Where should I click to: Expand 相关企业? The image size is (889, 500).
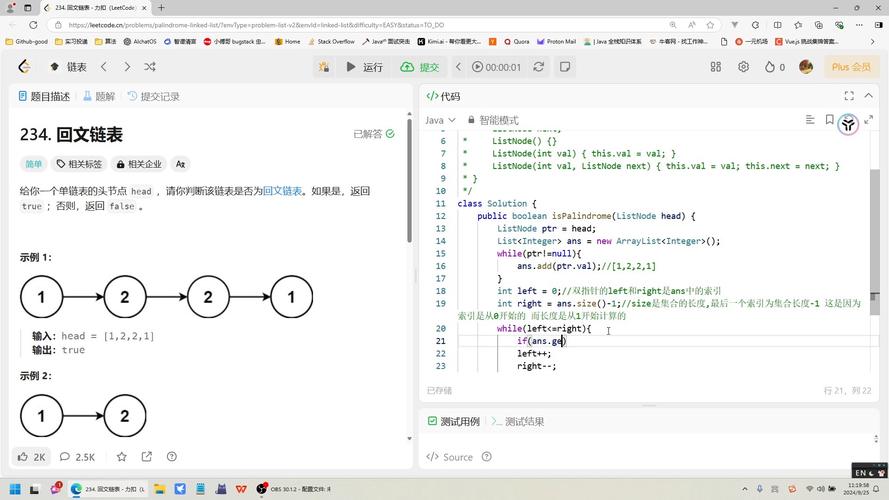139,164
